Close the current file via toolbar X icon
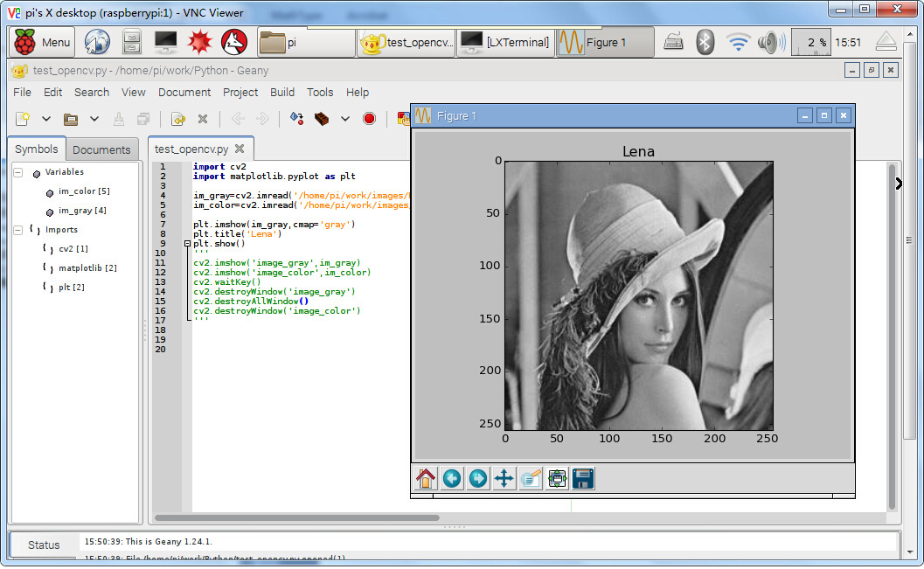This screenshot has width=924, height=569. pyautogui.click(x=203, y=119)
